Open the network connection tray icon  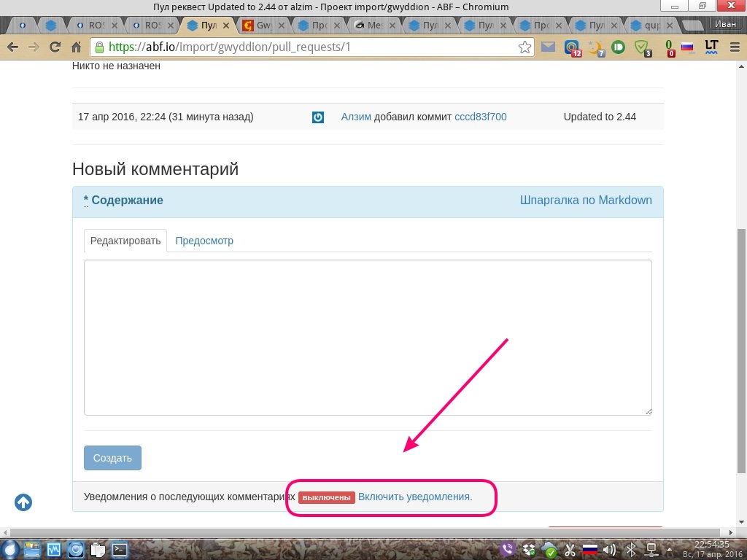pos(651,550)
